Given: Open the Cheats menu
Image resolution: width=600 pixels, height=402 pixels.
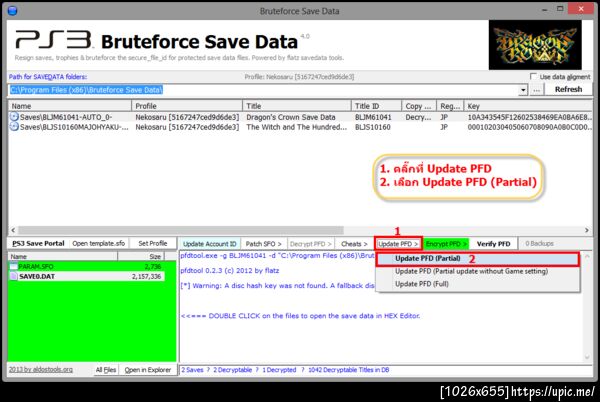Looking at the screenshot, I should click(354, 244).
